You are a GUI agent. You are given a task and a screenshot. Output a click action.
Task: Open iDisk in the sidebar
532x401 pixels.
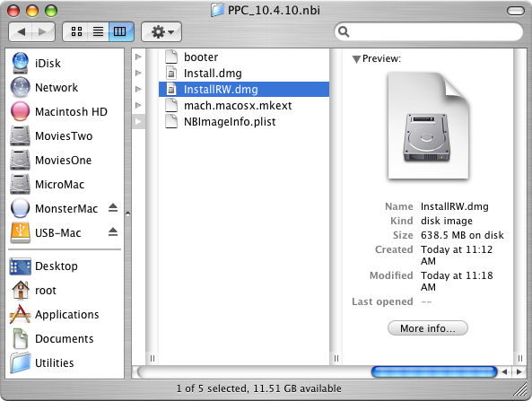pos(65,63)
